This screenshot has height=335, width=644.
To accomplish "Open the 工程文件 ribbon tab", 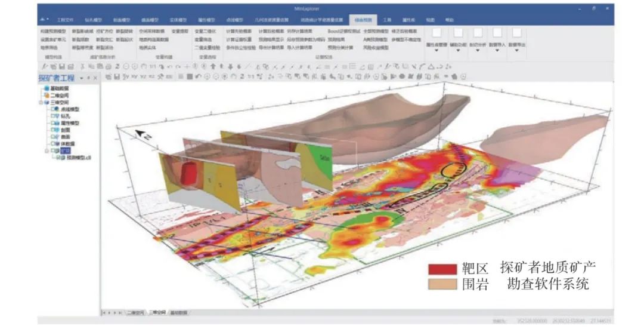I will click(66, 20).
